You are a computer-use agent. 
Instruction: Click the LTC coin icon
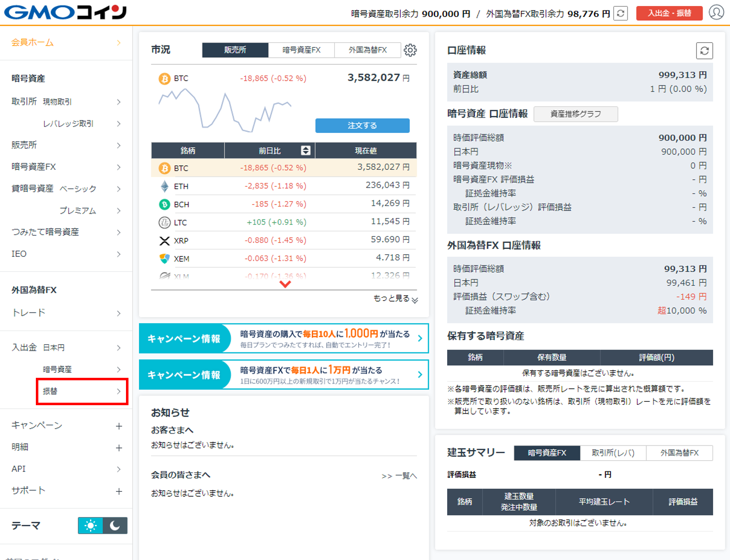[x=164, y=223]
